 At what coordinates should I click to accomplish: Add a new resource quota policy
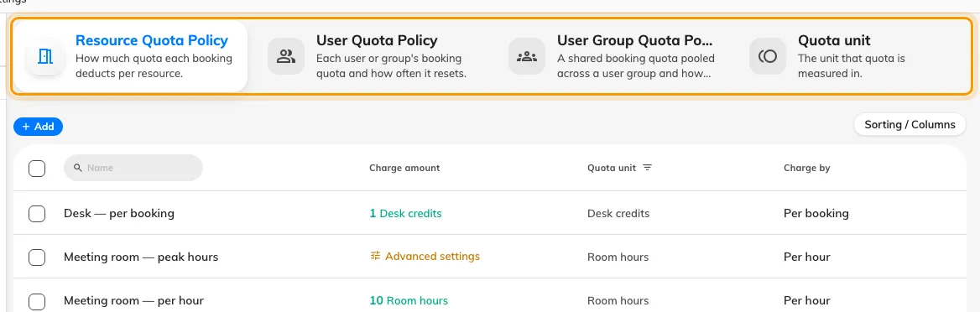tap(38, 127)
